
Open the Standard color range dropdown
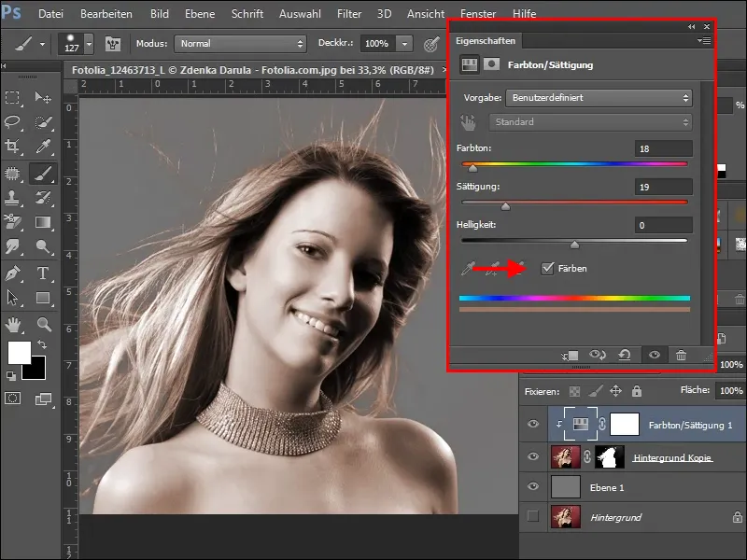click(x=591, y=122)
